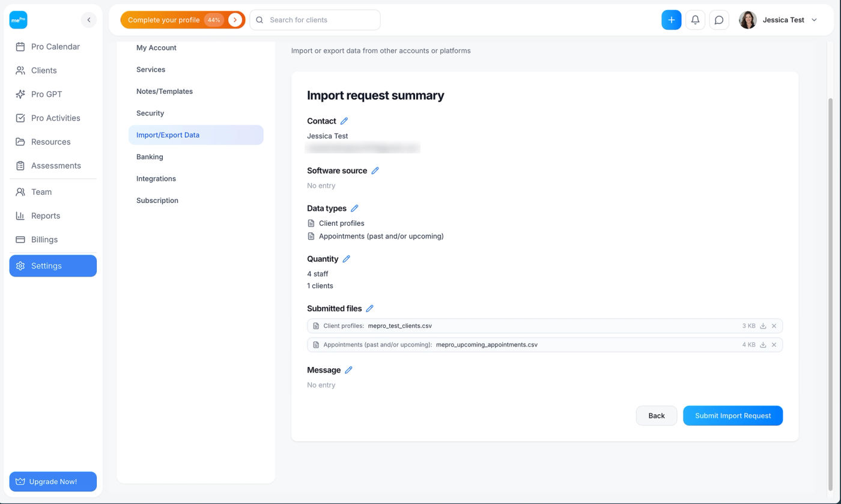The height and width of the screenshot is (504, 841).
Task: Click the Upgrade Now! button
Action: coord(53,482)
